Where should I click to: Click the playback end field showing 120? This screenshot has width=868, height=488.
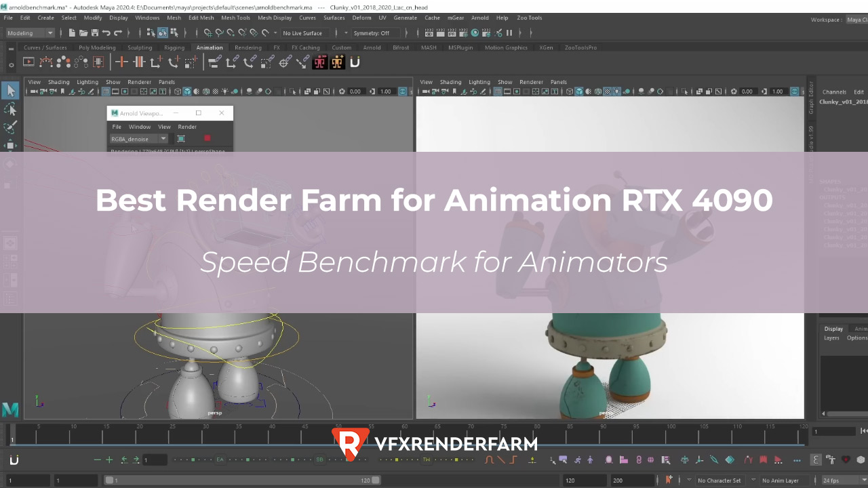point(584,481)
